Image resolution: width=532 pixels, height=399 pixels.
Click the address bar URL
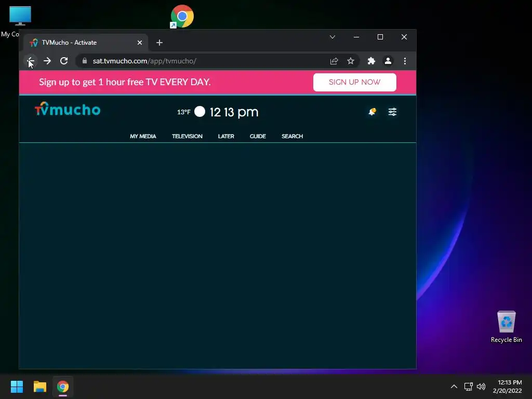144,61
